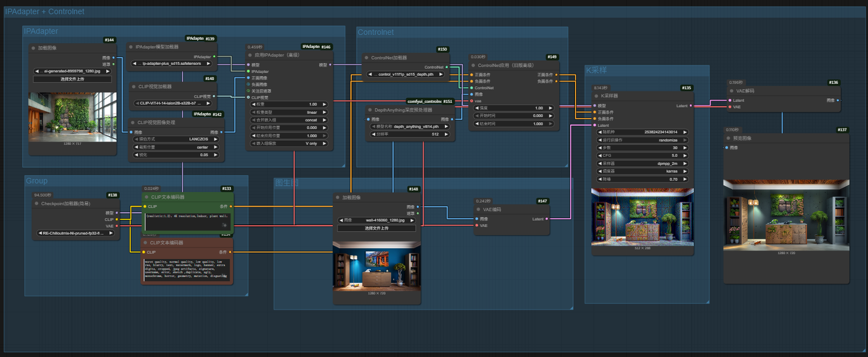The height and width of the screenshot is (357, 868).
Task: Click the green wall image preview in node #144
Action: 72,117
